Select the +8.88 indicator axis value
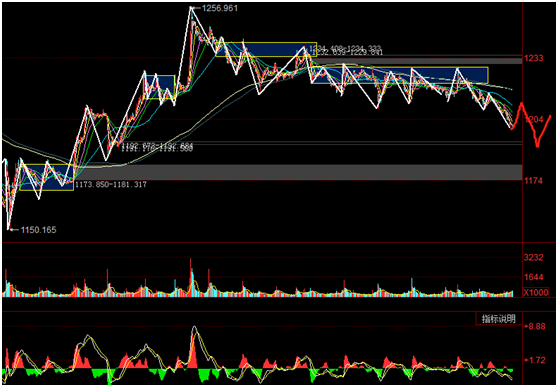 click(535, 326)
